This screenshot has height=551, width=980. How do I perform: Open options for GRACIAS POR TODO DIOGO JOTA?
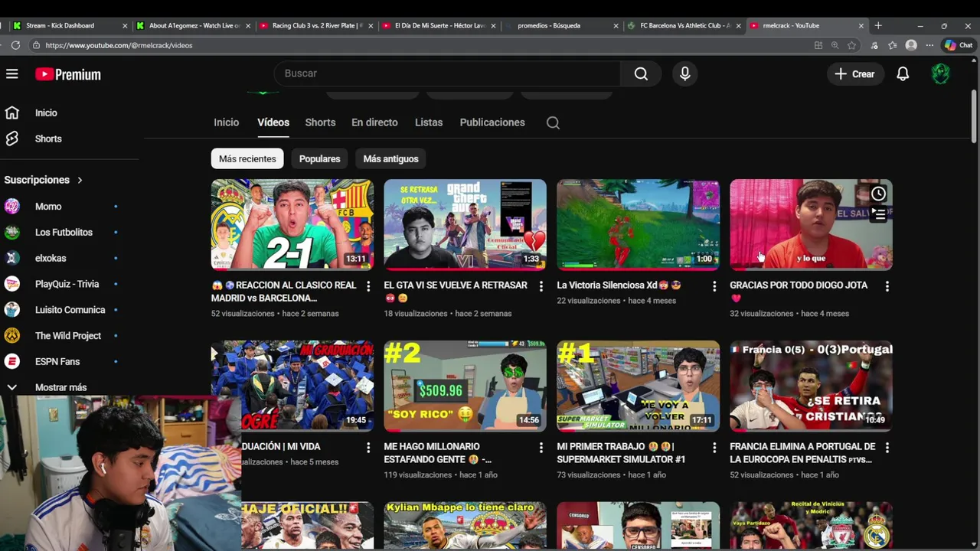tap(887, 286)
